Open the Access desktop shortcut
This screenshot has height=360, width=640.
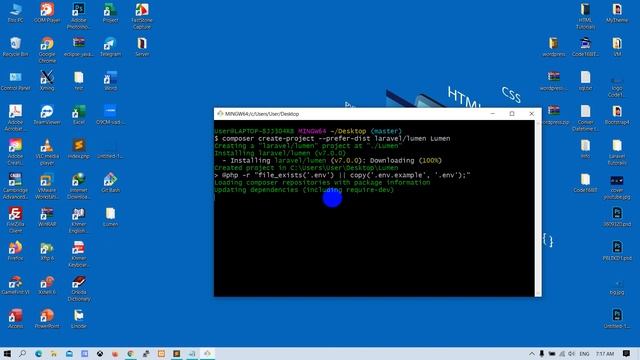[16, 319]
